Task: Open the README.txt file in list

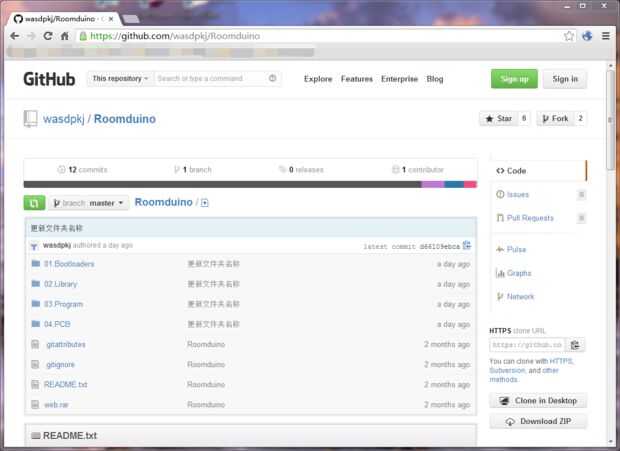Action: point(66,384)
